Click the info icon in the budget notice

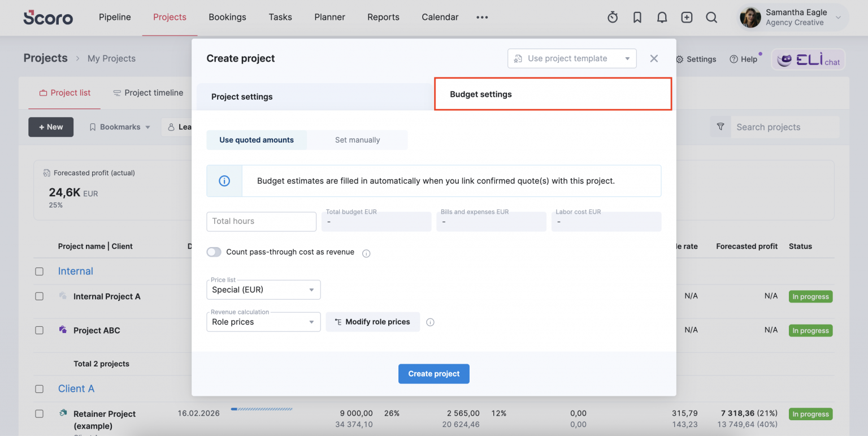[224, 180]
